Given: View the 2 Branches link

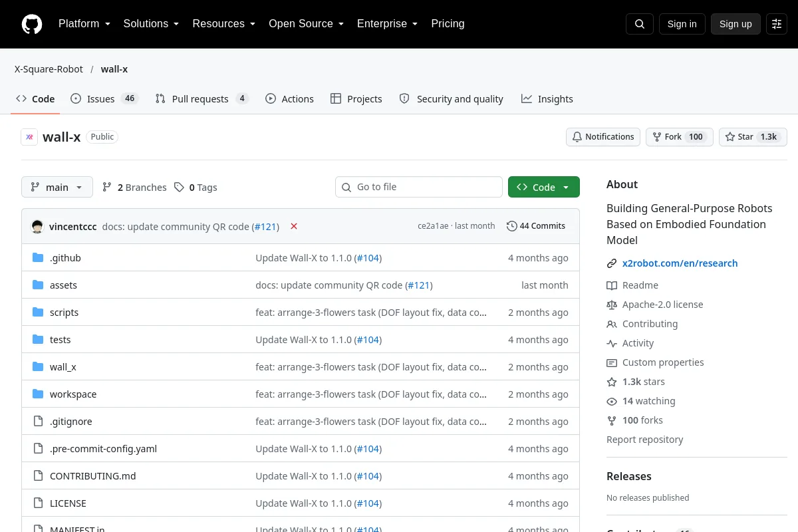Looking at the screenshot, I should pyautogui.click(x=134, y=188).
